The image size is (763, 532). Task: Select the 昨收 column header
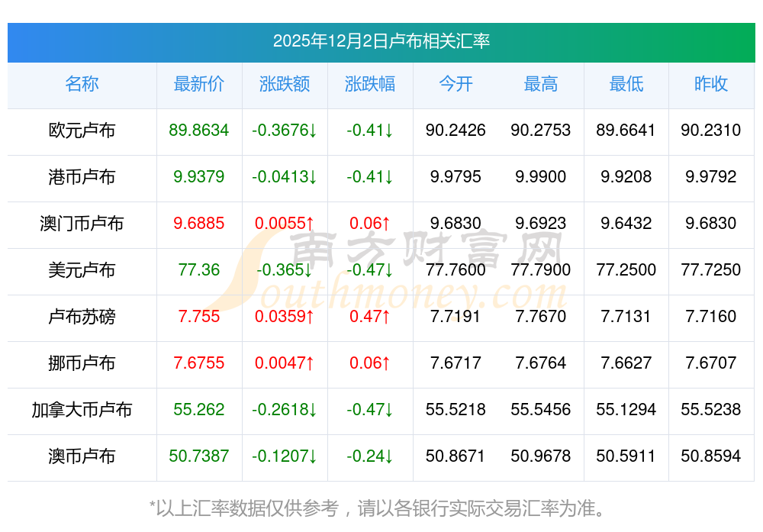(711, 84)
